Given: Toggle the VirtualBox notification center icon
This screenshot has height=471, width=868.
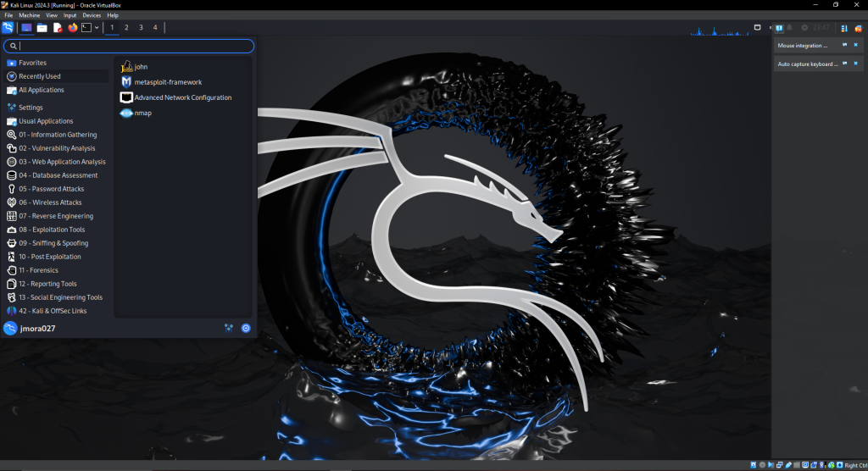Looking at the screenshot, I should tap(779, 28).
